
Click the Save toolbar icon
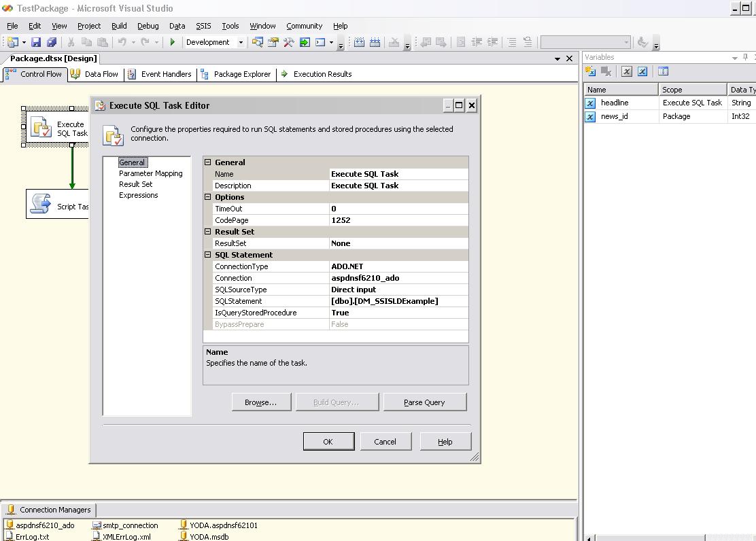pyautogui.click(x=36, y=42)
